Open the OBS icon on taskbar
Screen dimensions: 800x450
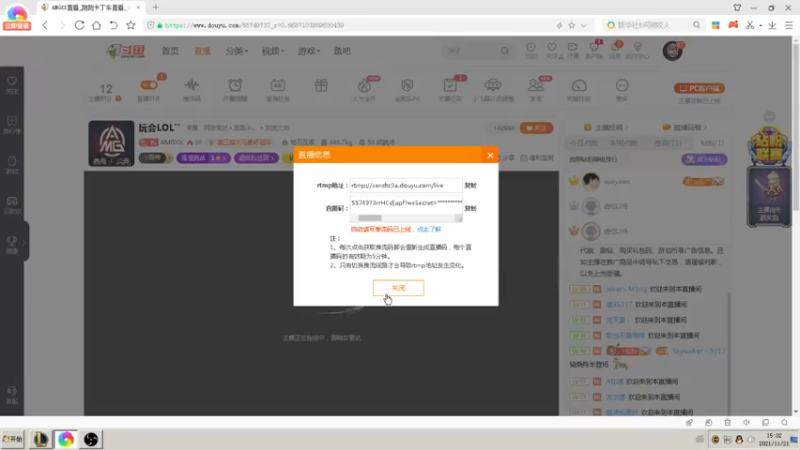click(91, 439)
